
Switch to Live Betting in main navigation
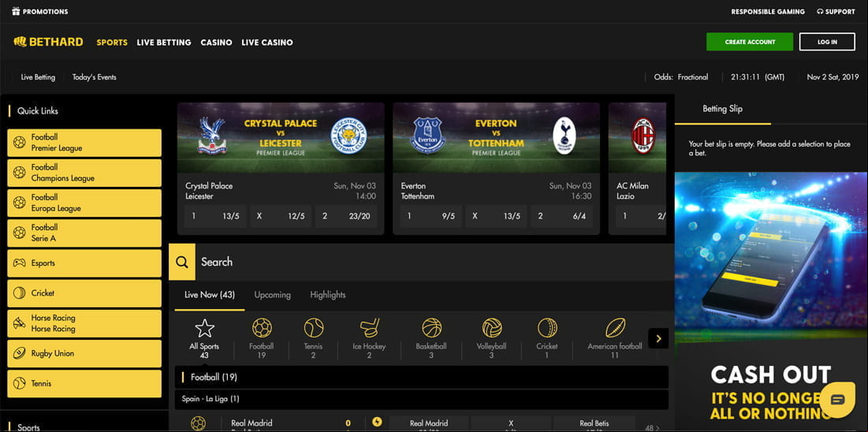[x=164, y=42]
